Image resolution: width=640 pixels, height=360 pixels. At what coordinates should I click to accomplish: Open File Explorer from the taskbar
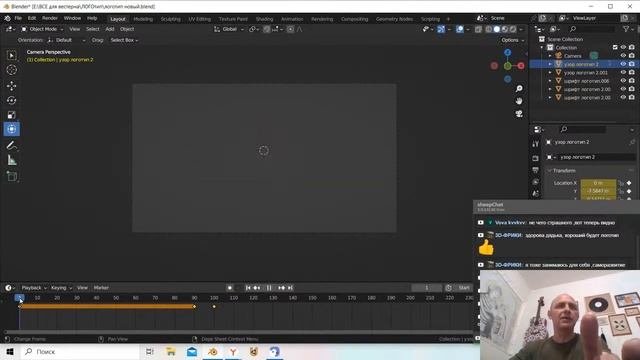point(171,351)
